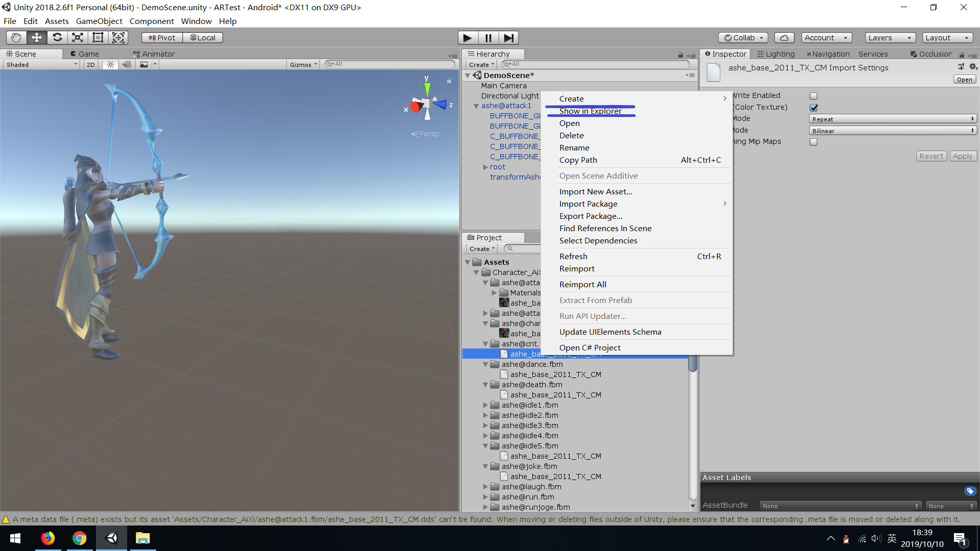Mute scene audio using the speaker icon
The height and width of the screenshot is (551, 980).
click(x=127, y=64)
